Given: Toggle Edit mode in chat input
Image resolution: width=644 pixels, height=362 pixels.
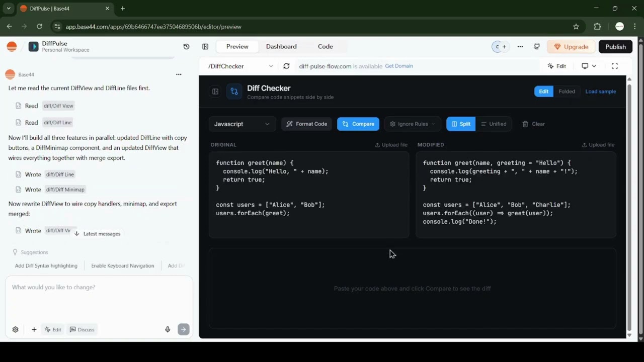Looking at the screenshot, I should point(53,330).
